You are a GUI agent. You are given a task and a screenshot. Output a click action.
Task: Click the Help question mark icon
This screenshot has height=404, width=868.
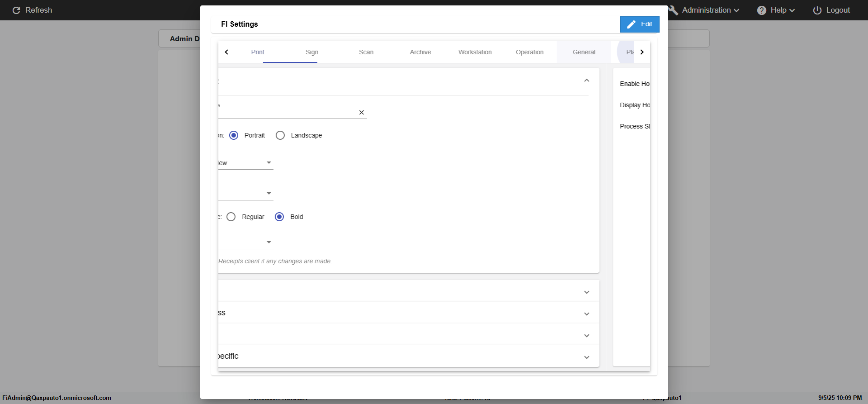click(x=762, y=10)
